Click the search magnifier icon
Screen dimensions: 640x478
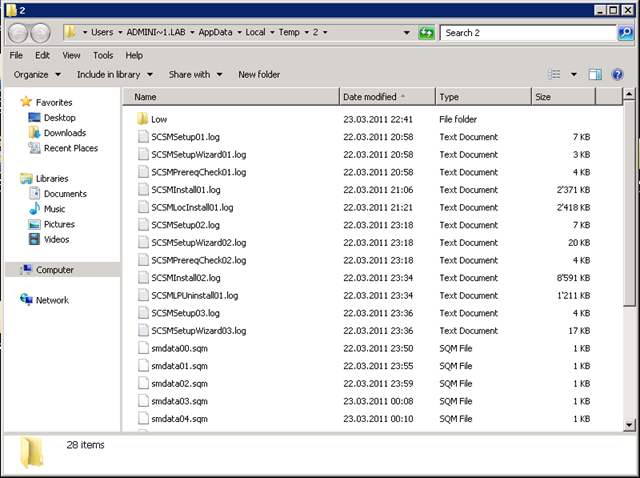(x=625, y=33)
